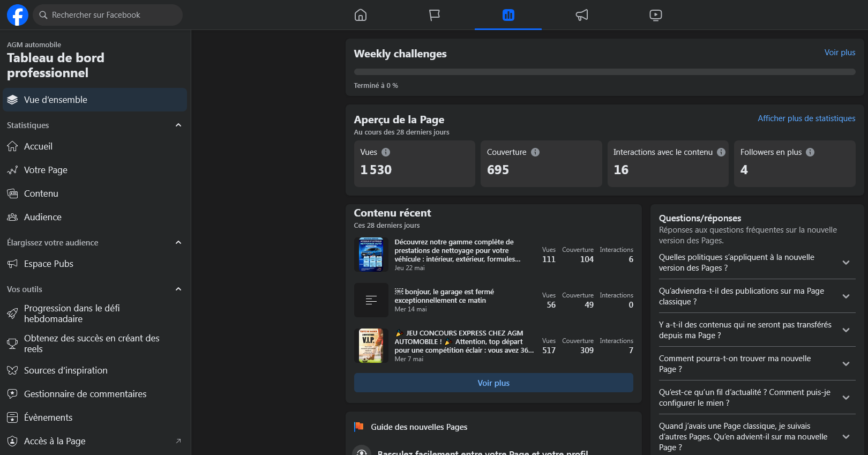The image size is (868, 455).
Task: Click info icon beside Followers en plus
Action: coord(810,152)
